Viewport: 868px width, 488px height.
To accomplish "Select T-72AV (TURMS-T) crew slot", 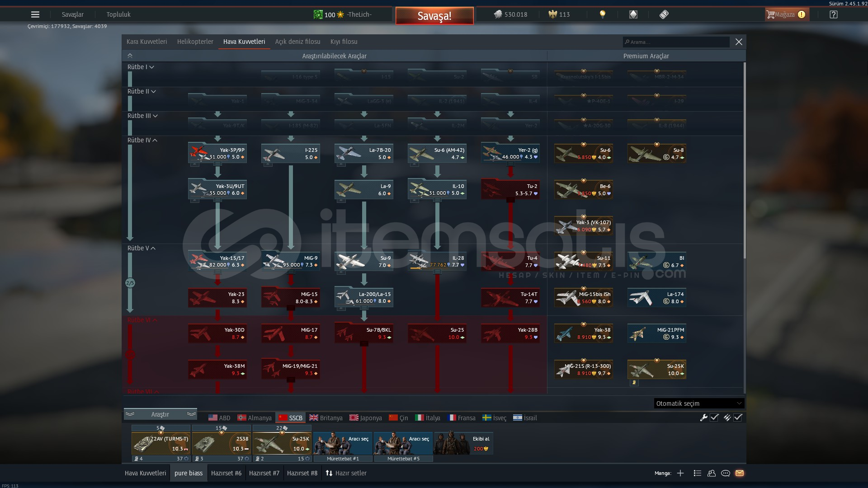I will pyautogui.click(x=161, y=443).
